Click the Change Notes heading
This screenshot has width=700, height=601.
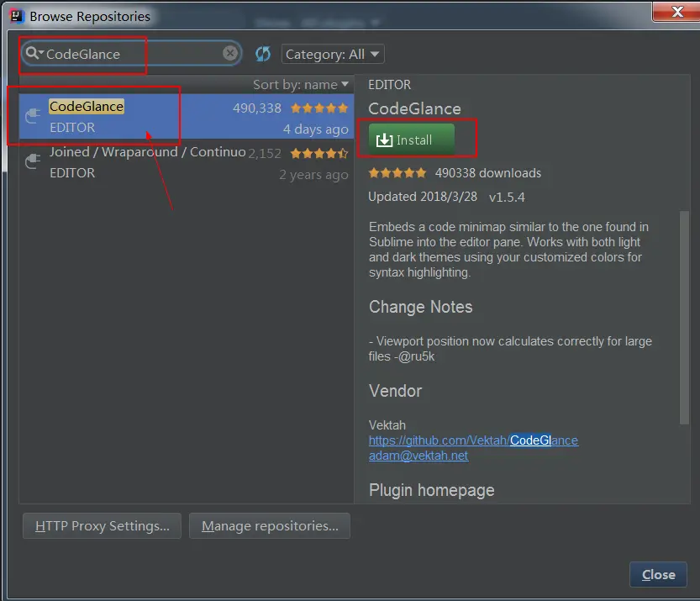(420, 307)
